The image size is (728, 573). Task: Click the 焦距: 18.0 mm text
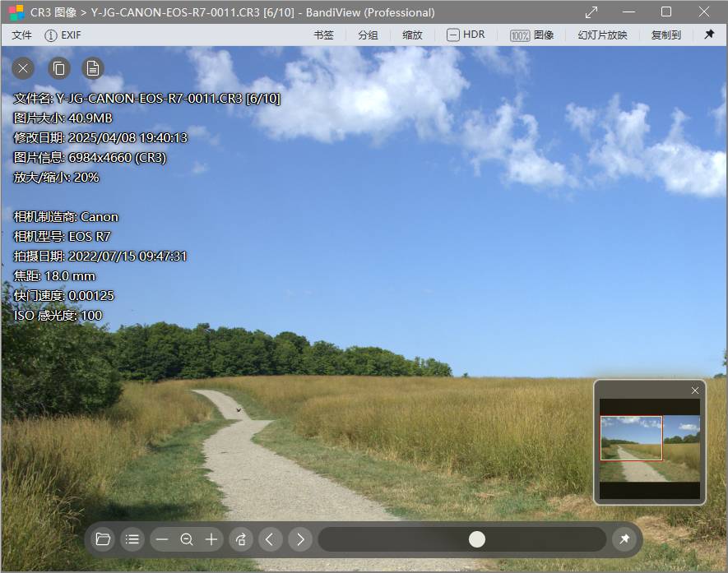[x=54, y=276]
